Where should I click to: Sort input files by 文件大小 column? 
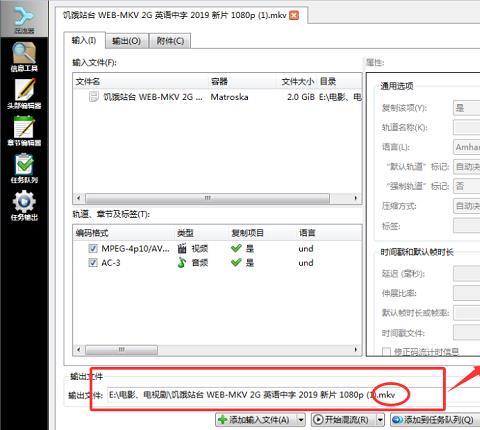pyautogui.click(x=297, y=81)
